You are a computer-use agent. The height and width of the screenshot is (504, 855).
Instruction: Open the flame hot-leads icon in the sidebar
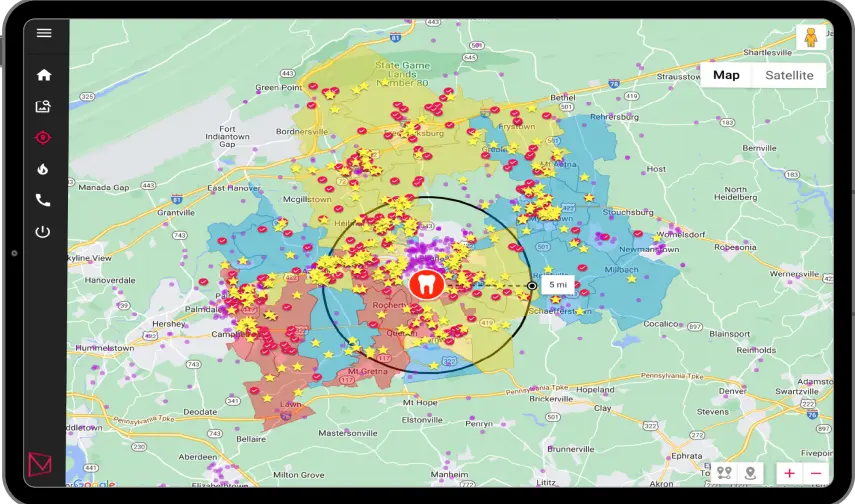pyautogui.click(x=43, y=169)
